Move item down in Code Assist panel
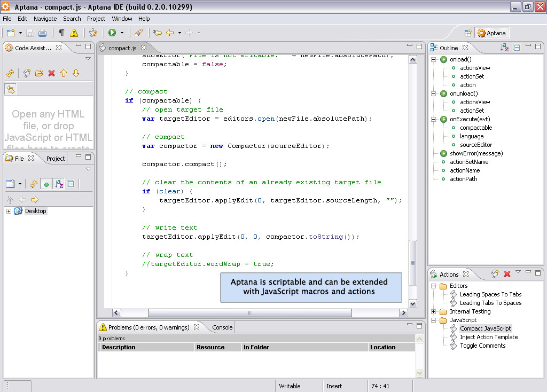Viewport: 547px width, 392px height. [76, 73]
